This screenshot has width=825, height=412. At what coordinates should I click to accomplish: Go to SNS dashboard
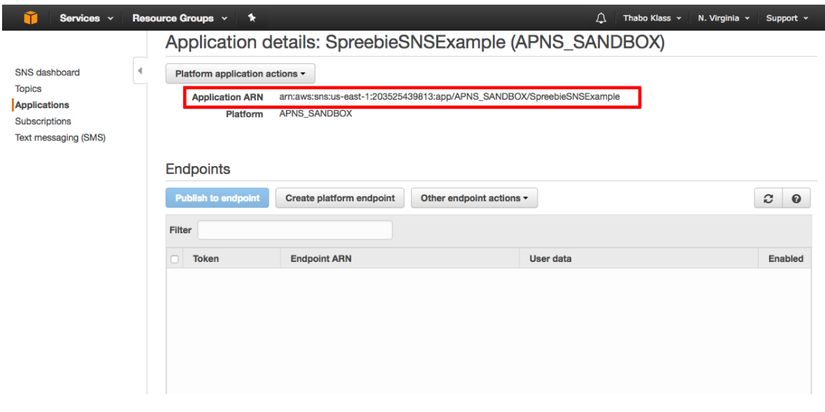click(47, 73)
